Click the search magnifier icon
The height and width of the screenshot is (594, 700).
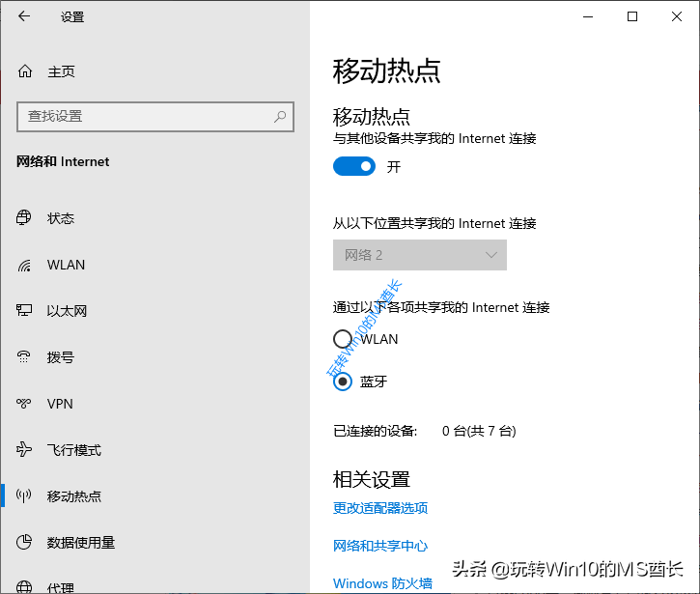tap(280, 117)
